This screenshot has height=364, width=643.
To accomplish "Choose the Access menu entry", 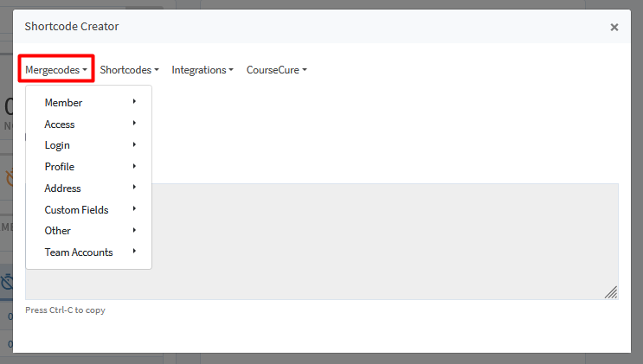I will pos(88,125).
